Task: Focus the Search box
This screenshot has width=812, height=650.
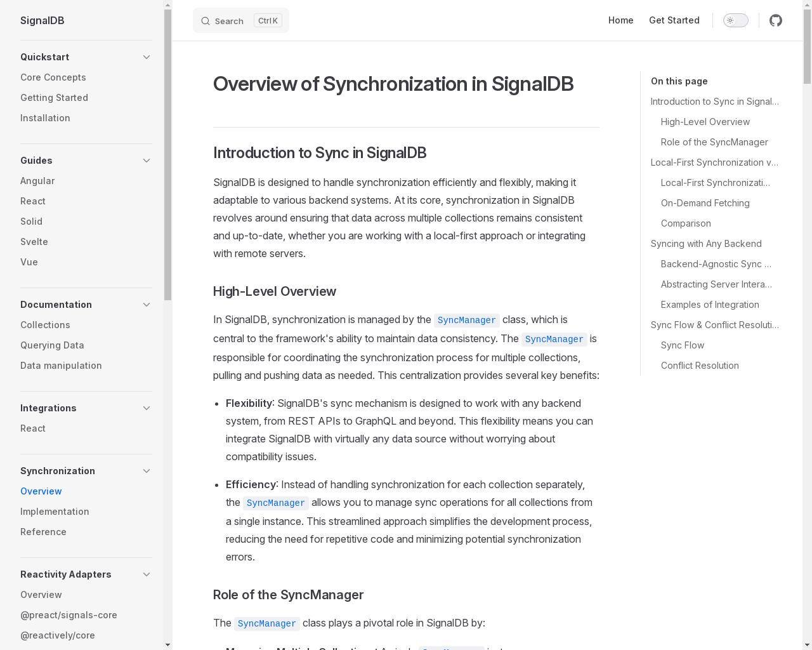Action: click(x=241, y=20)
